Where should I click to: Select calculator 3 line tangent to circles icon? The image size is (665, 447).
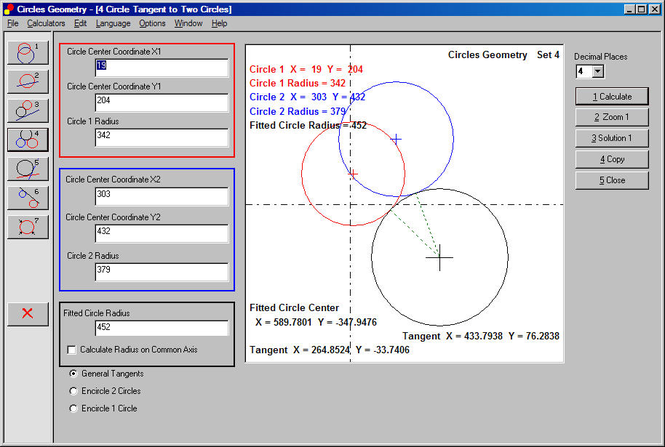28,110
